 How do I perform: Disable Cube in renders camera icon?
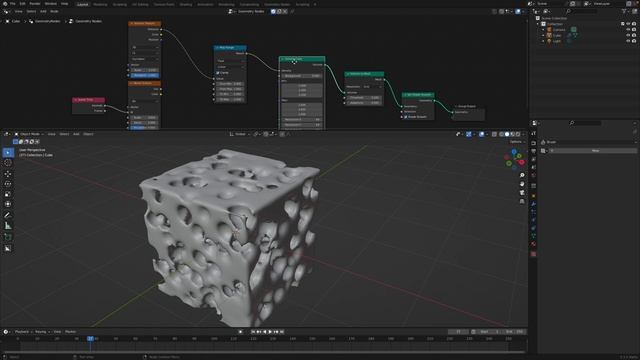click(634, 36)
